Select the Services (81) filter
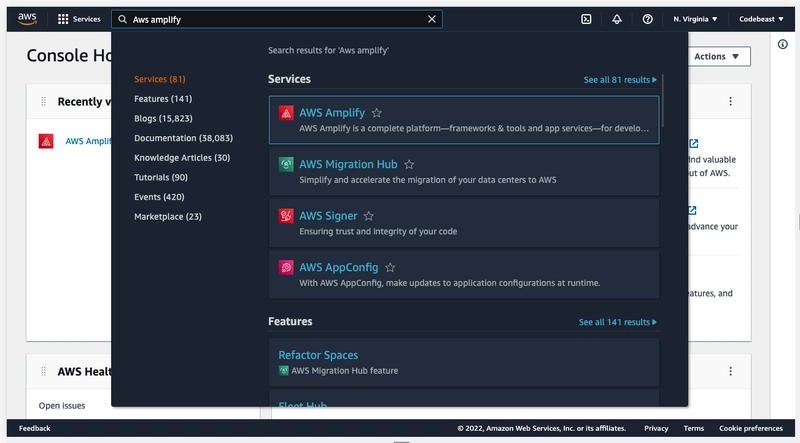Viewport: 800px width, 443px height. (x=160, y=79)
